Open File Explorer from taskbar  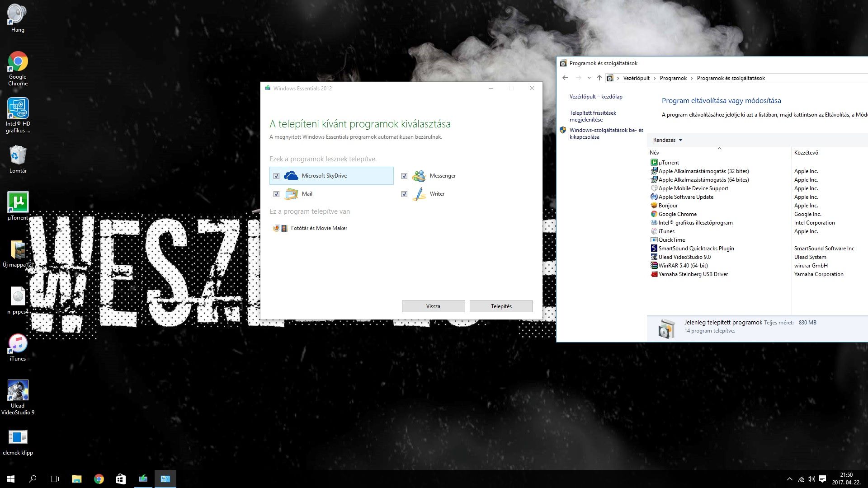click(x=76, y=479)
